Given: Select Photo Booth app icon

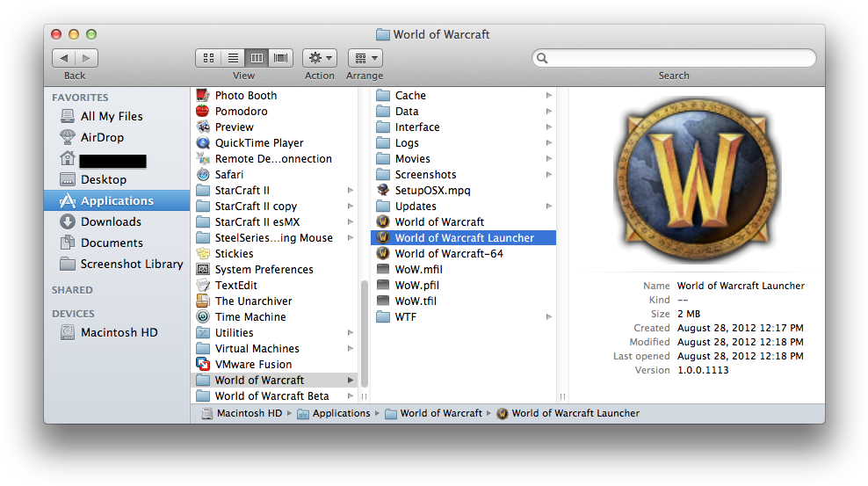Looking at the screenshot, I should pyautogui.click(x=203, y=95).
